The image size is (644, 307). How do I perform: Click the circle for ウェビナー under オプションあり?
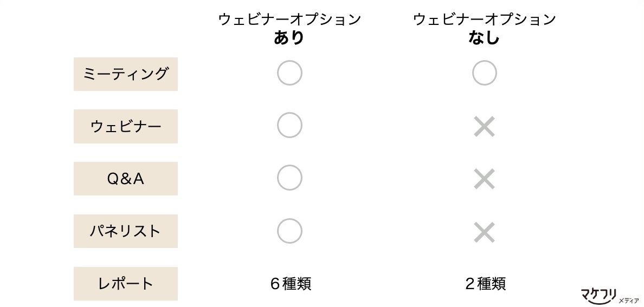(x=289, y=125)
